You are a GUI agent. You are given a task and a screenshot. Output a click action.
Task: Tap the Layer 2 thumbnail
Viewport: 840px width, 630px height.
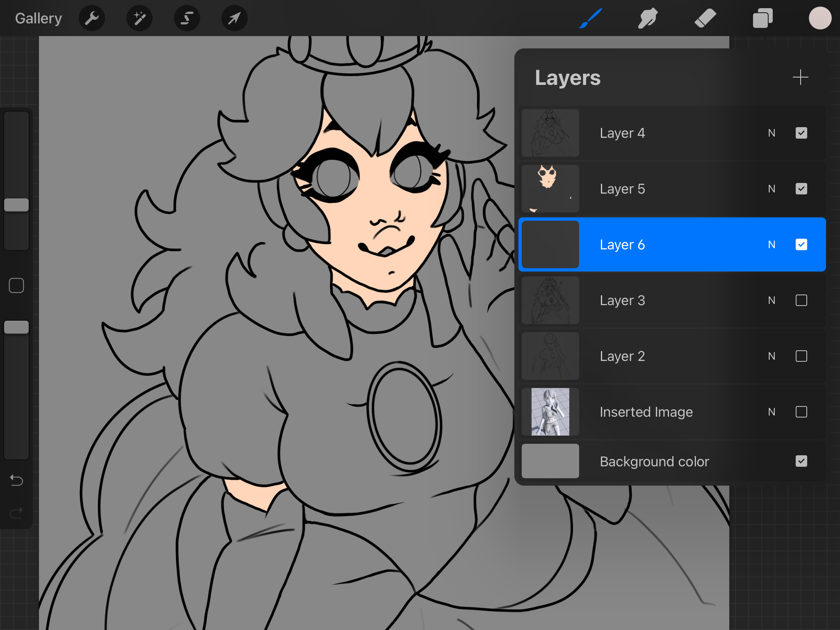pyautogui.click(x=550, y=356)
